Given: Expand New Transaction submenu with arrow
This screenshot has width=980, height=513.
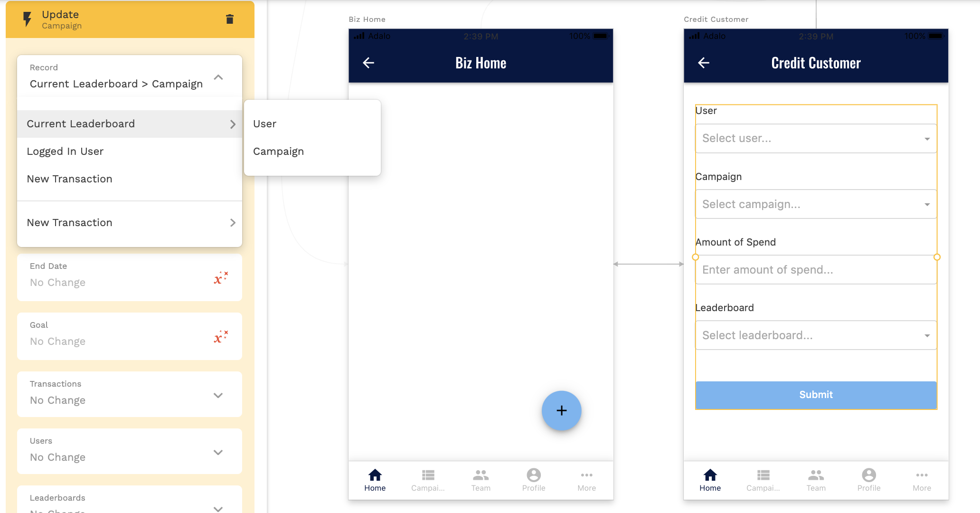Looking at the screenshot, I should [x=232, y=223].
